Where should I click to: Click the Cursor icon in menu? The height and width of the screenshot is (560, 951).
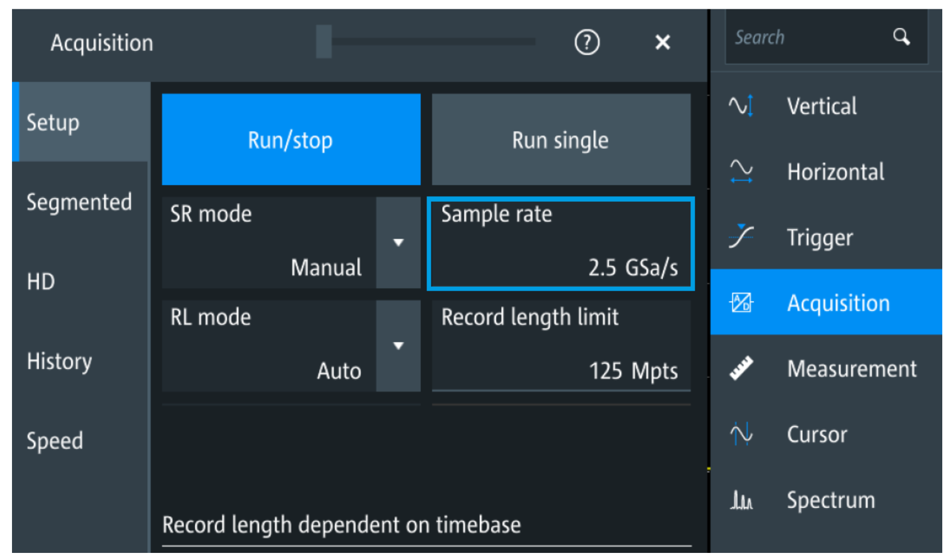[741, 434]
